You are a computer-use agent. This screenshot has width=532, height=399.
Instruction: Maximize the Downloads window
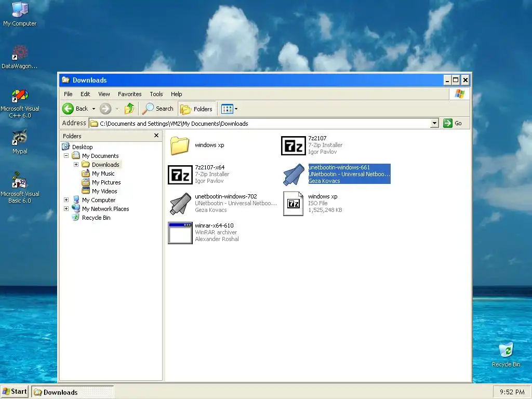click(x=456, y=80)
